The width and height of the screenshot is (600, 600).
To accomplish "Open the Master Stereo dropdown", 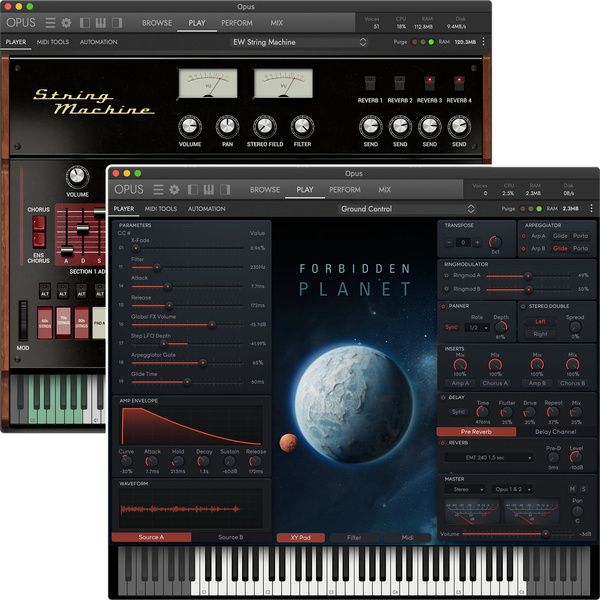I will pyautogui.click(x=465, y=489).
